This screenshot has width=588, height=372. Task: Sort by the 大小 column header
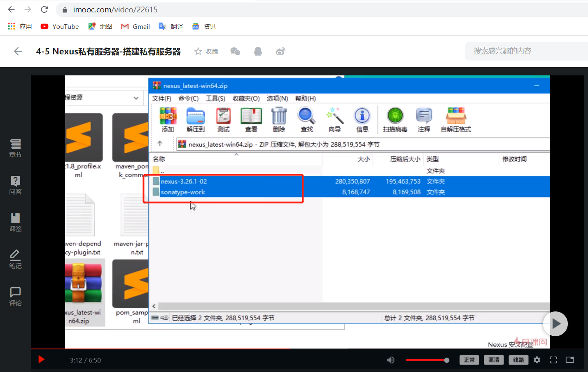click(348, 159)
